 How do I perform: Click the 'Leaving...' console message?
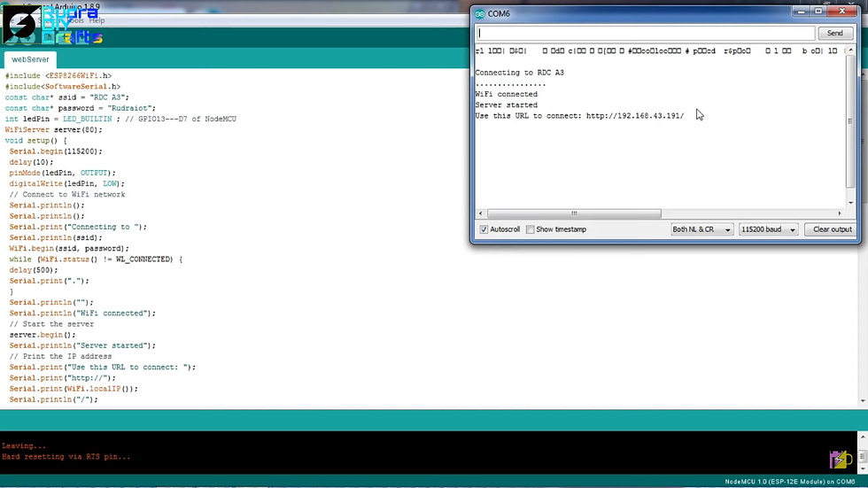tap(24, 446)
